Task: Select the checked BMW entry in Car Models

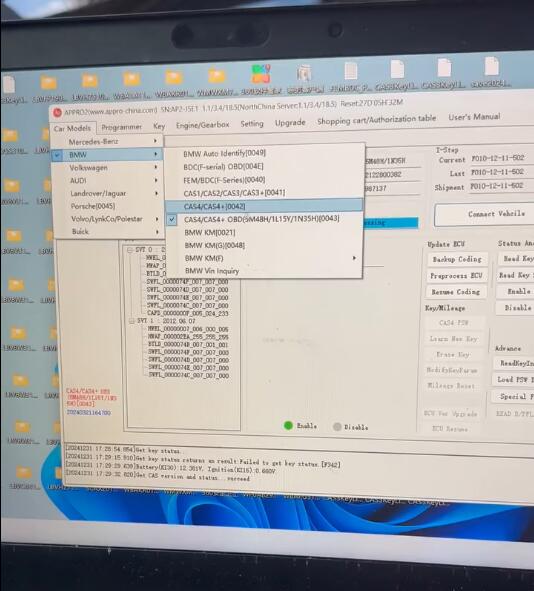Action: [x=107, y=155]
